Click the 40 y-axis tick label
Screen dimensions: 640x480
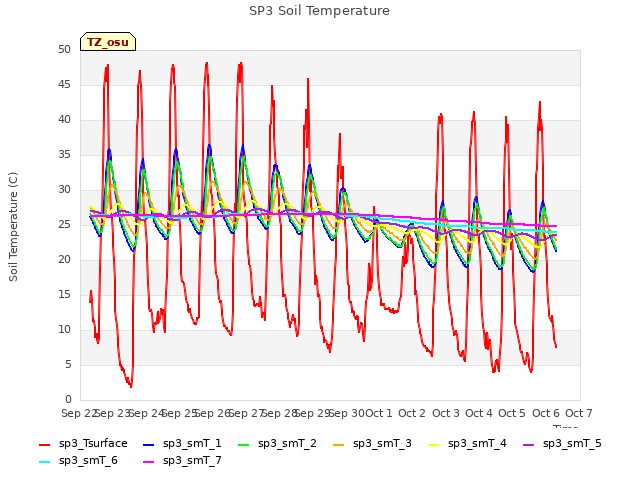point(64,120)
